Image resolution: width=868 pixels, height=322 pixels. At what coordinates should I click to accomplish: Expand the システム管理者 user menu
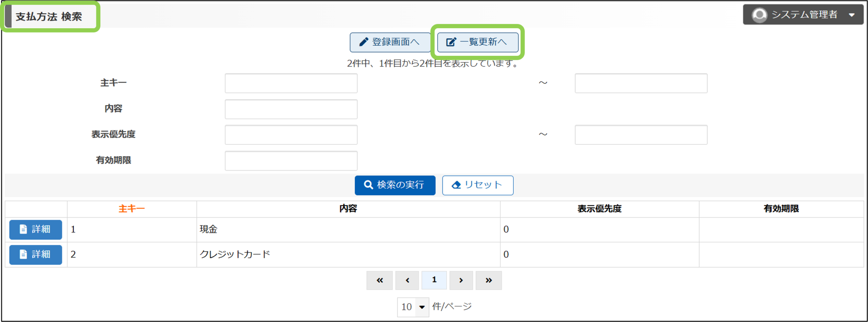point(803,15)
